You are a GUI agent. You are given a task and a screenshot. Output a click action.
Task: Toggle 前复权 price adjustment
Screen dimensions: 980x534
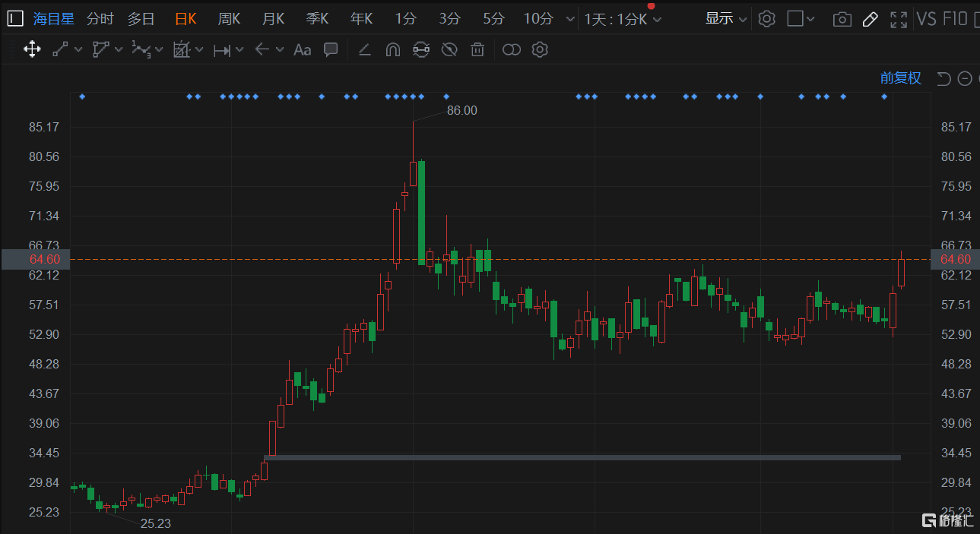[x=901, y=78]
